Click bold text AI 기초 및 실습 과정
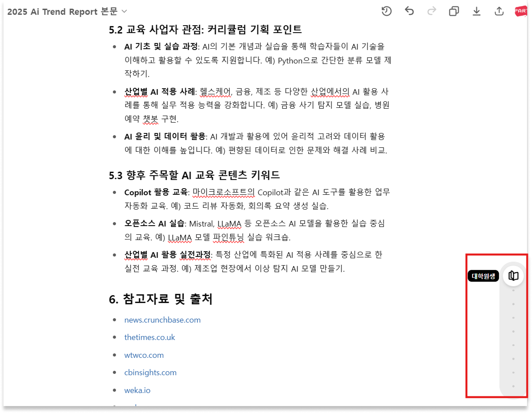532x413 pixels. pos(161,46)
